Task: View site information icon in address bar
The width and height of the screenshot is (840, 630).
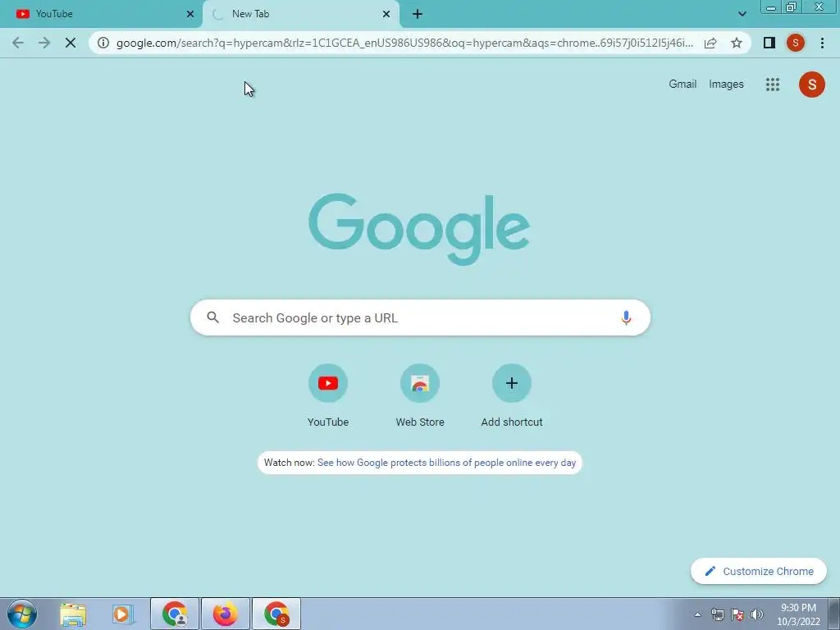Action: pos(103,43)
